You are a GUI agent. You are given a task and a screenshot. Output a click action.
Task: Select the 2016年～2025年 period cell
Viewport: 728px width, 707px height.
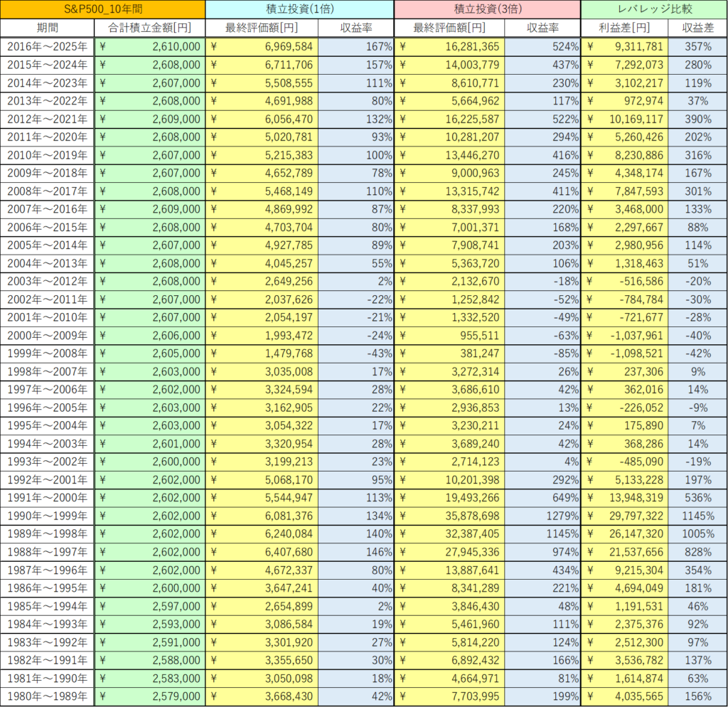(47, 46)
